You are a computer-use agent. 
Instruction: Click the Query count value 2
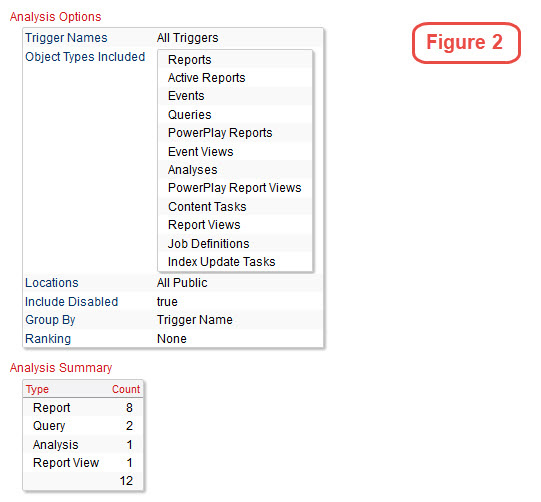click(129, 426)
